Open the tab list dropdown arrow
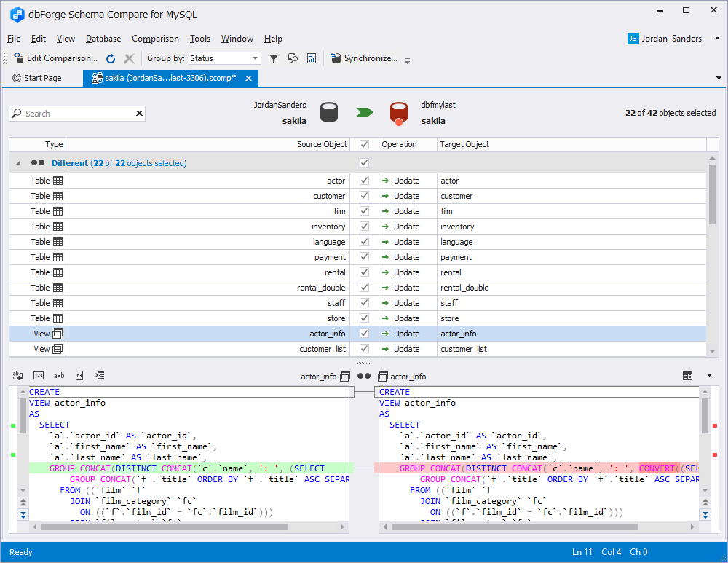This screenshot has height=563, width=728. [x=719, y=78]
